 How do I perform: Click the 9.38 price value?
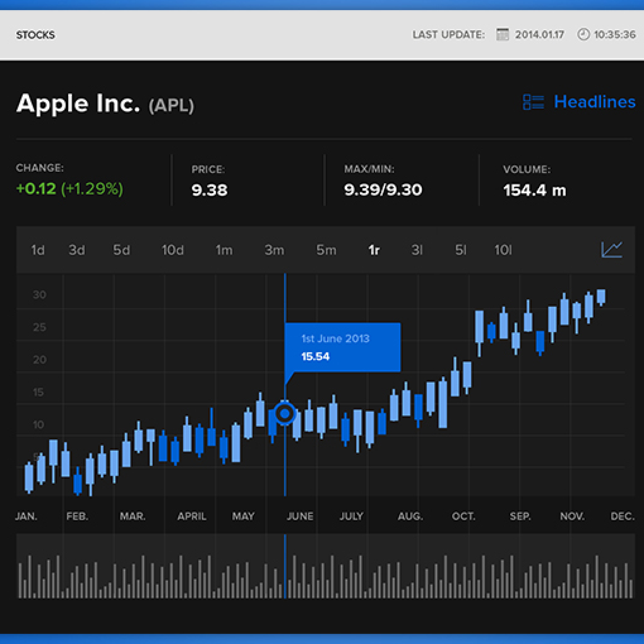tap(209, 190)
